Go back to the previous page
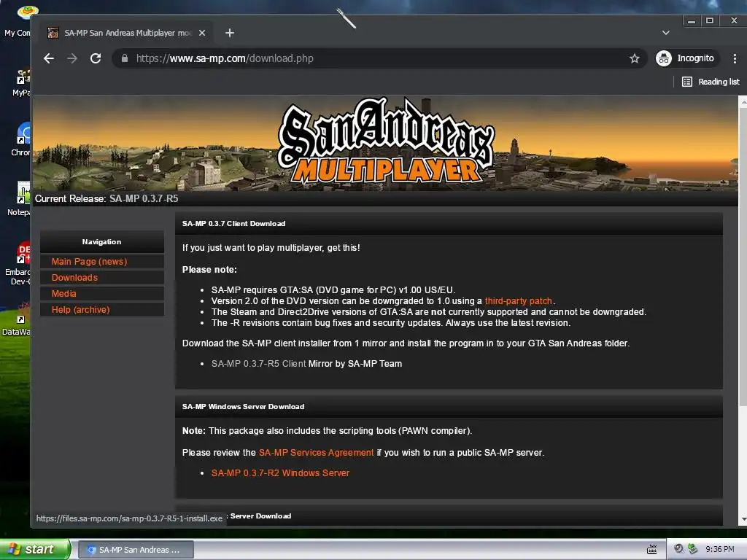 [x=49, y=58]
